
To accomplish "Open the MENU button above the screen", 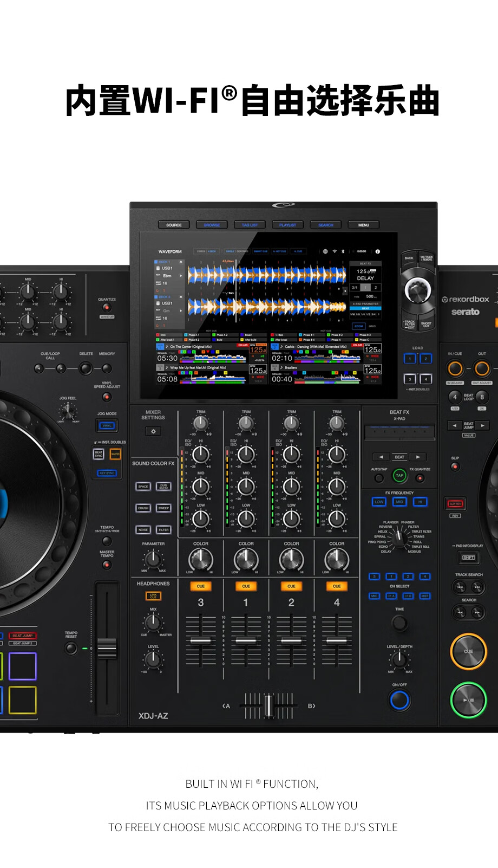I will coord(364,225).
